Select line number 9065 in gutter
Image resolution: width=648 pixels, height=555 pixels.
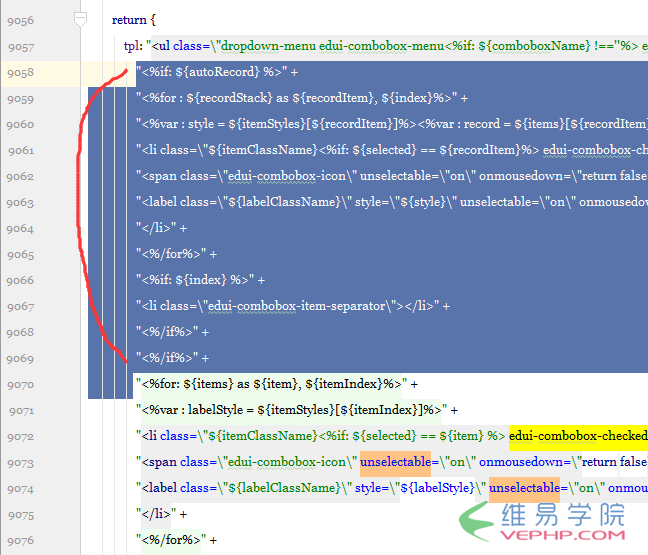[x=21, y=255]
